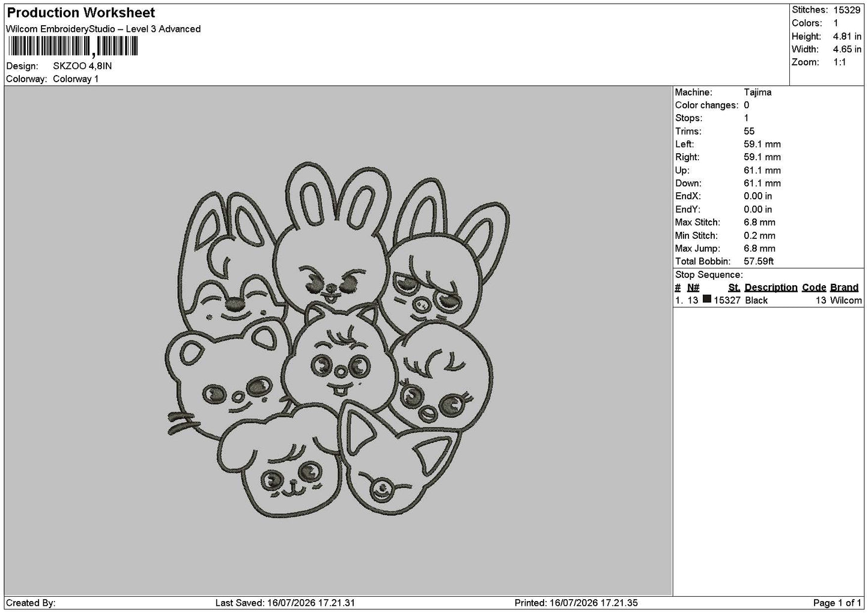The image size is (868, 613).
Task: Click the 'Black' description in stop sequence
Action: pos(756,301)
